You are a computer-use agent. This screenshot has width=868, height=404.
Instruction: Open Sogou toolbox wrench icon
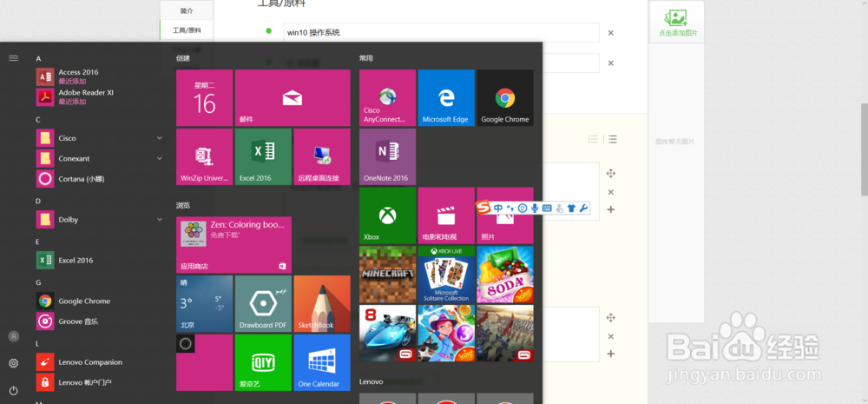(583, 209)
